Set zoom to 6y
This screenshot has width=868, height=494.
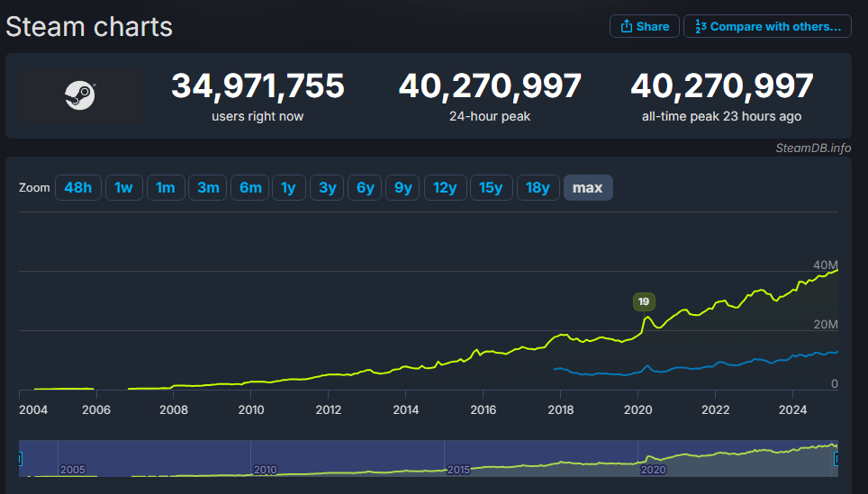[365, 187]
